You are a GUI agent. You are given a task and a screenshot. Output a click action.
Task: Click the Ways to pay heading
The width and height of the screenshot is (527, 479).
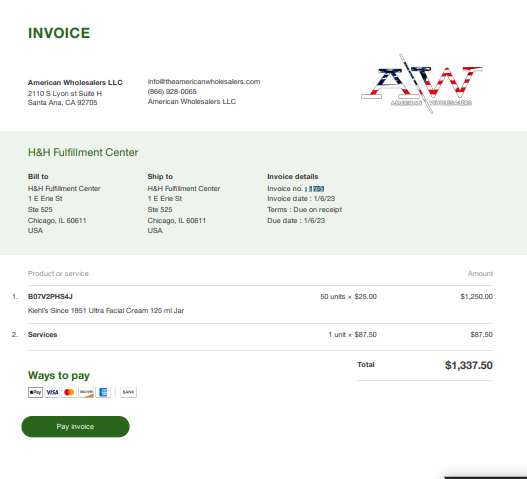coord(59,375)
